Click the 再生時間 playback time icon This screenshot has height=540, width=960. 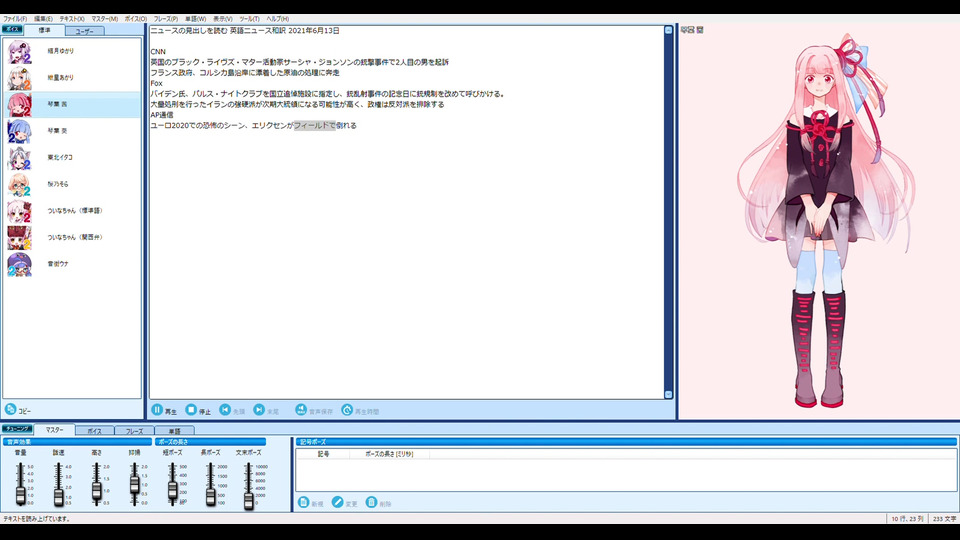pyautogui.click(x=347, y=410)
